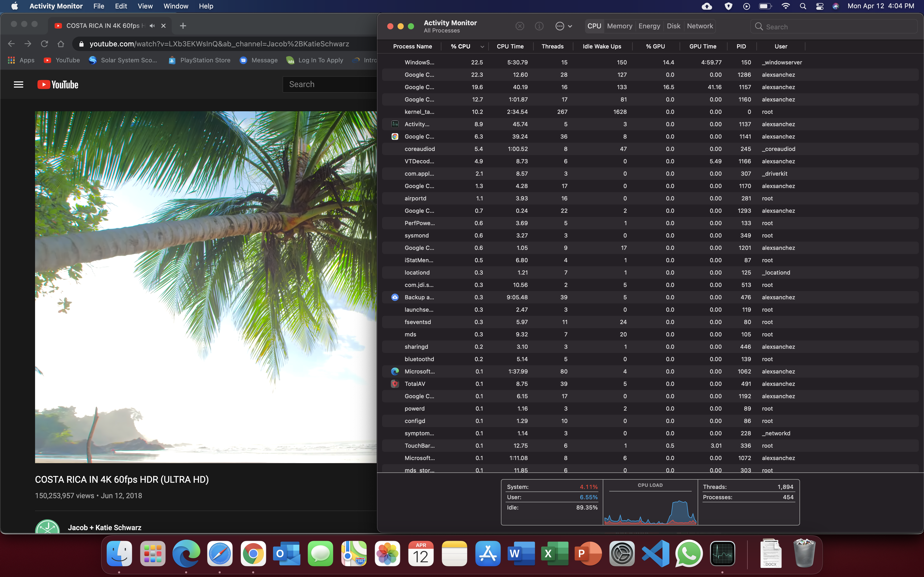Switch to the Memory tab
This screenshot has height=577, width=924.
coord(619,26)
